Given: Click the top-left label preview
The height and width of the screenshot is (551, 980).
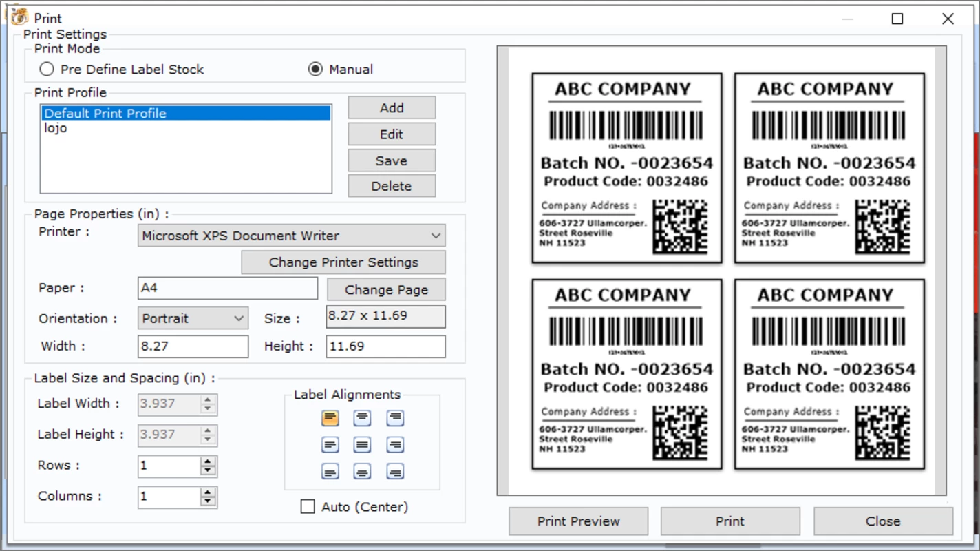Looking at the screenshot, I should (x=627, y=168).
